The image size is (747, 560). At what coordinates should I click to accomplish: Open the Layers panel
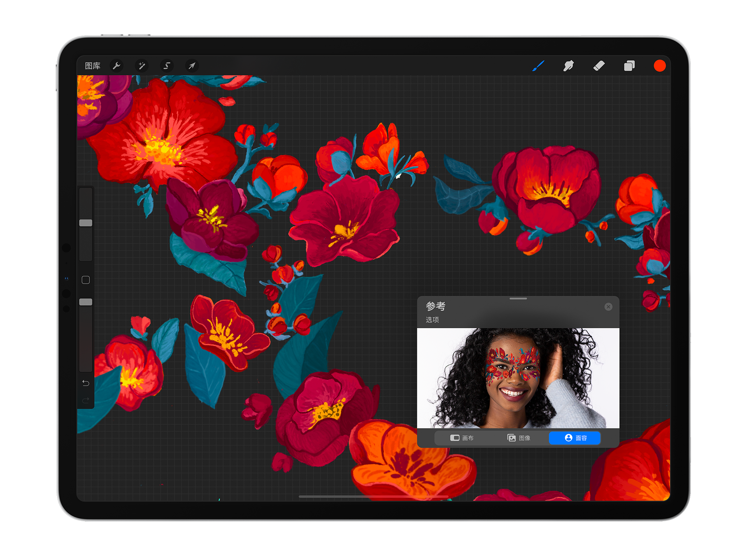629,66
